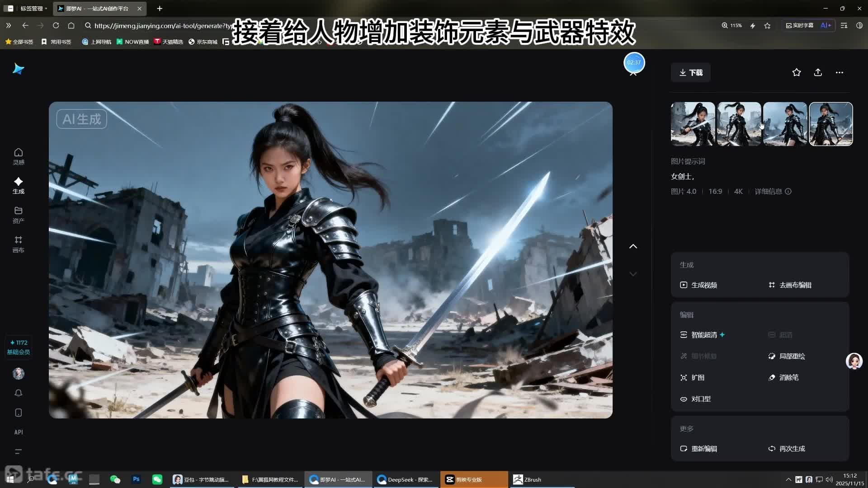Viewport: 868px width, 488px height.
Task: Click the share upload icon
Action: coord(818,72)
